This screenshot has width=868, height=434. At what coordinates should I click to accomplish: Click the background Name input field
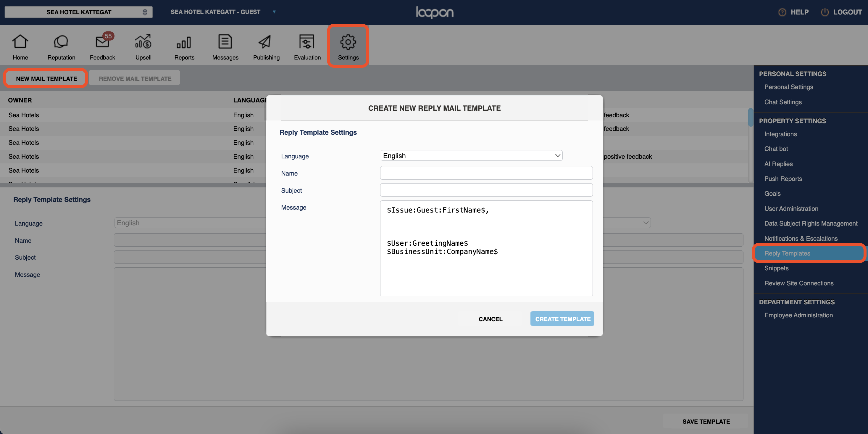pos(428,240)
